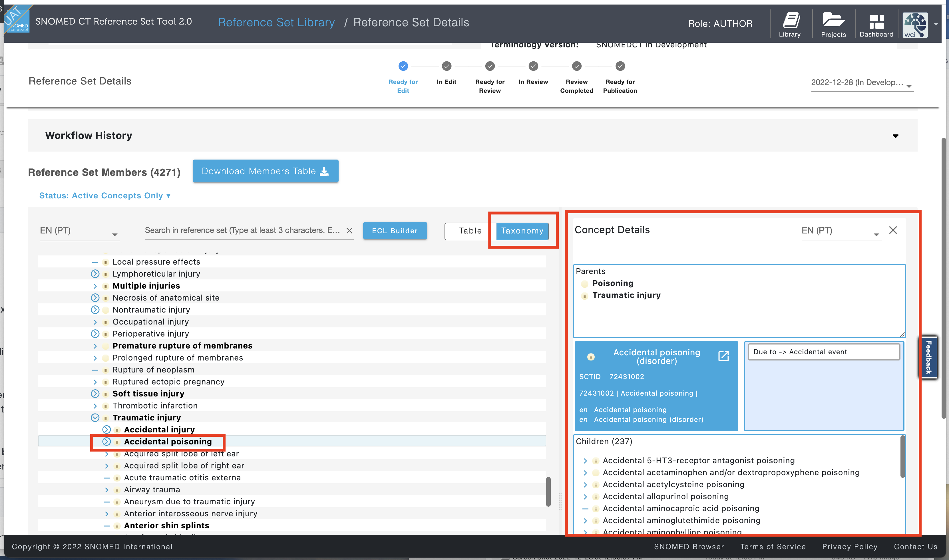The image size is (949, 560).
Task: Click the icon beside Poisoning parent
Action: click(584, 284)
